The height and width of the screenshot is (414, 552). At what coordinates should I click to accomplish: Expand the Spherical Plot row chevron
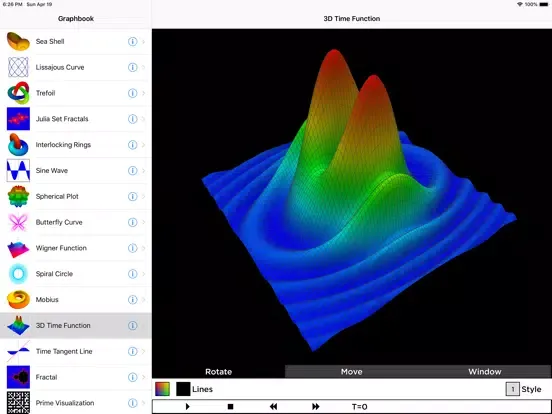(143, 196)
